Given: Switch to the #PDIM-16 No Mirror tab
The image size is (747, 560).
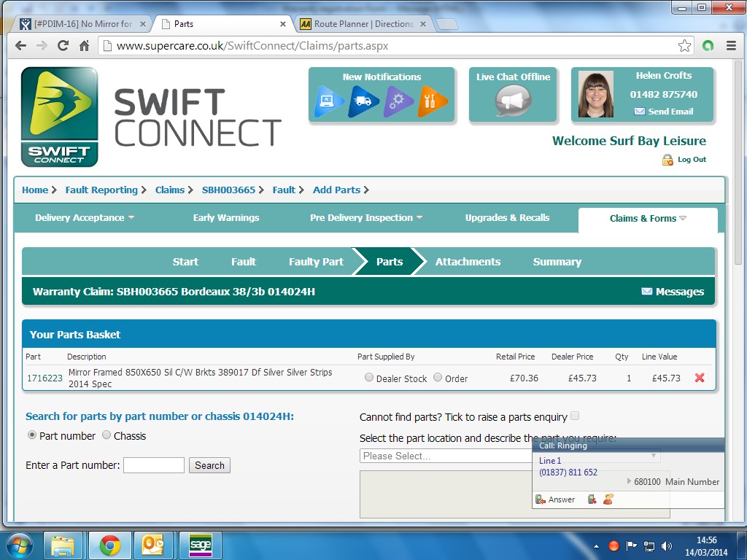Looking at the screenshot, I should (82, 24).
